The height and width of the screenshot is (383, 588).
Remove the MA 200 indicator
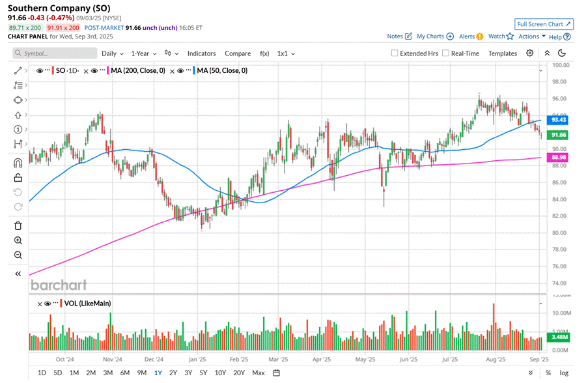86,71
